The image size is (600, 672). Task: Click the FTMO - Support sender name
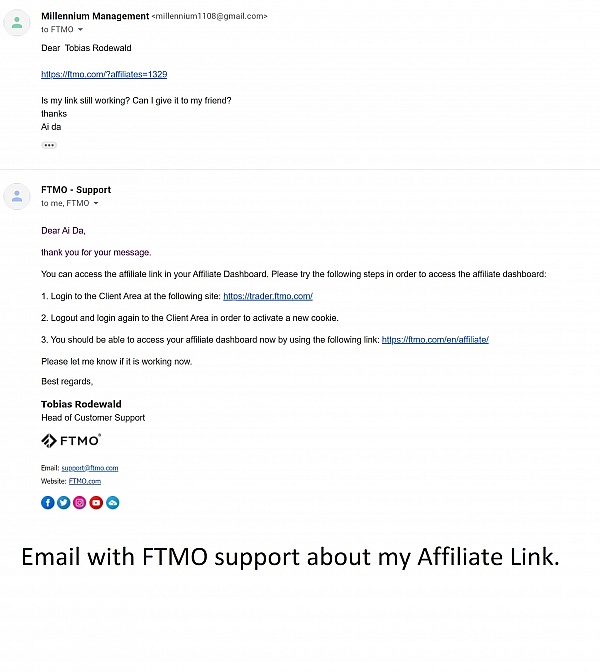pyautogui.click(x=76, y=190)
